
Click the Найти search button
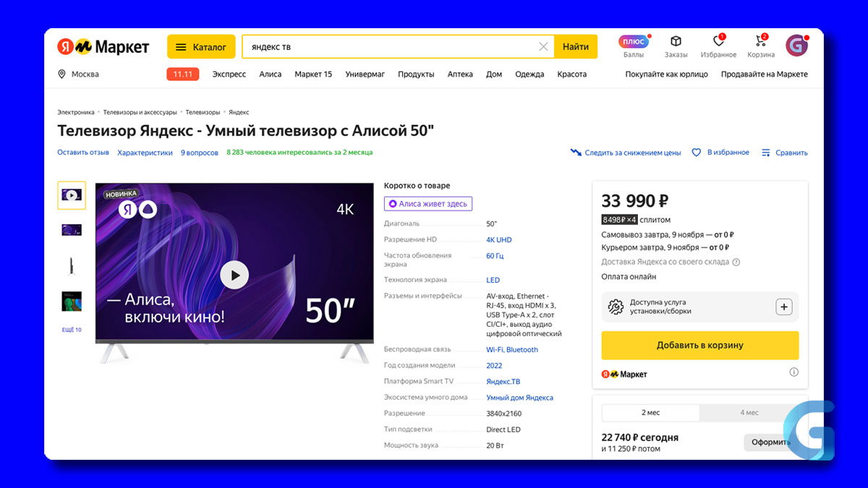pos(576,47)
